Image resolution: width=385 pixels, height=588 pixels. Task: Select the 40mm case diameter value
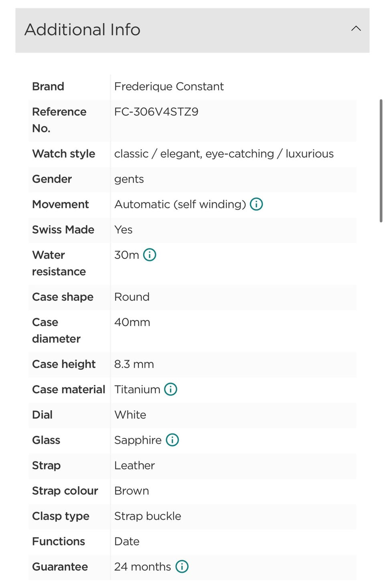click(132, 322)
